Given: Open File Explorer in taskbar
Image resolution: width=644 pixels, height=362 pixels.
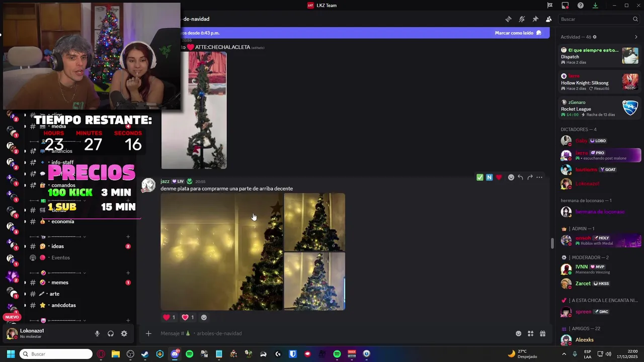Looking at the screenshot, I should 116,354.
